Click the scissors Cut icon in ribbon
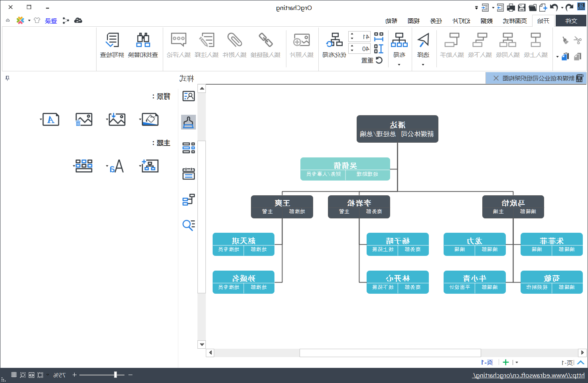Screen dimensions: 588x383 pyautogui.click(x=578, y=40)
